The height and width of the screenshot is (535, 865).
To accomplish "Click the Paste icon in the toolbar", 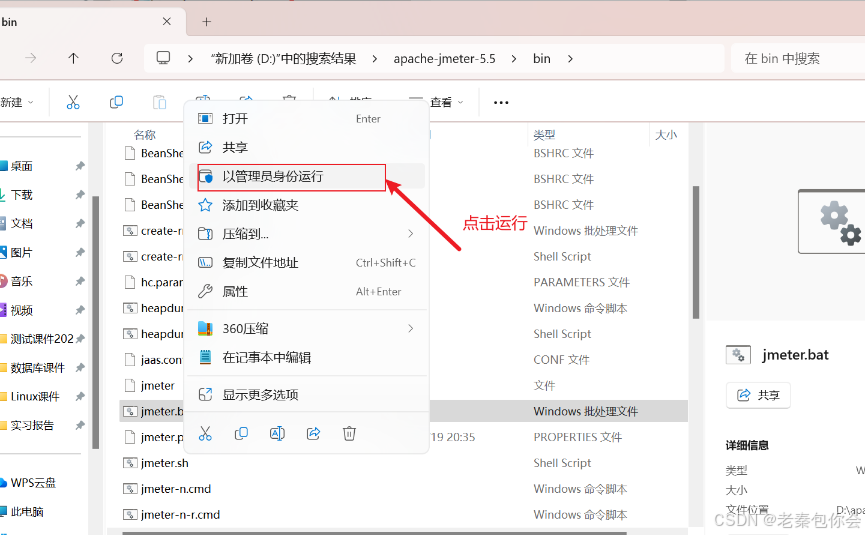I will tap(159, 102).
